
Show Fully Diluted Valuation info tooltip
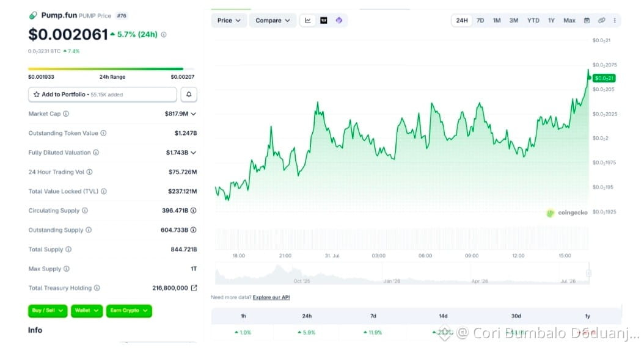(x=96, y=152)
